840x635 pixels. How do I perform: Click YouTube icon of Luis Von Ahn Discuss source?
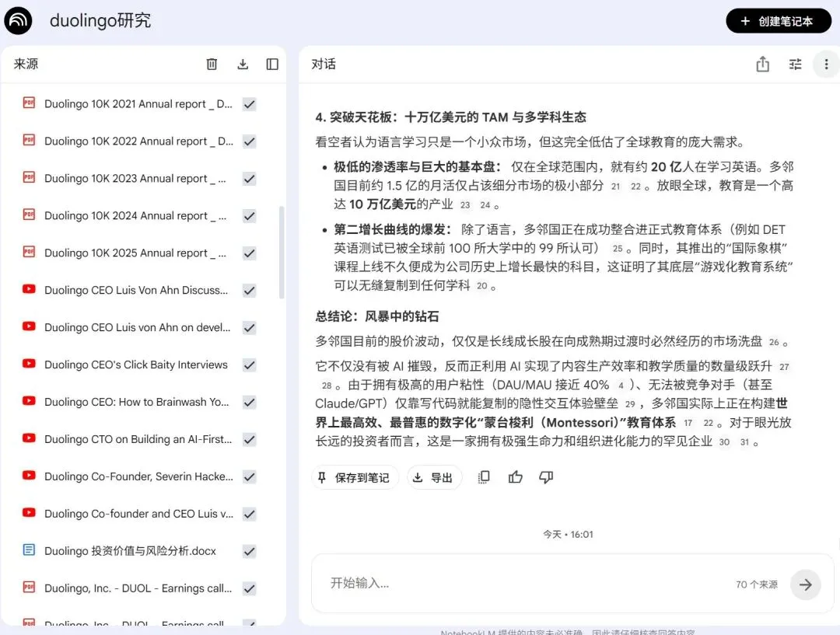click(x=29, y=289)
